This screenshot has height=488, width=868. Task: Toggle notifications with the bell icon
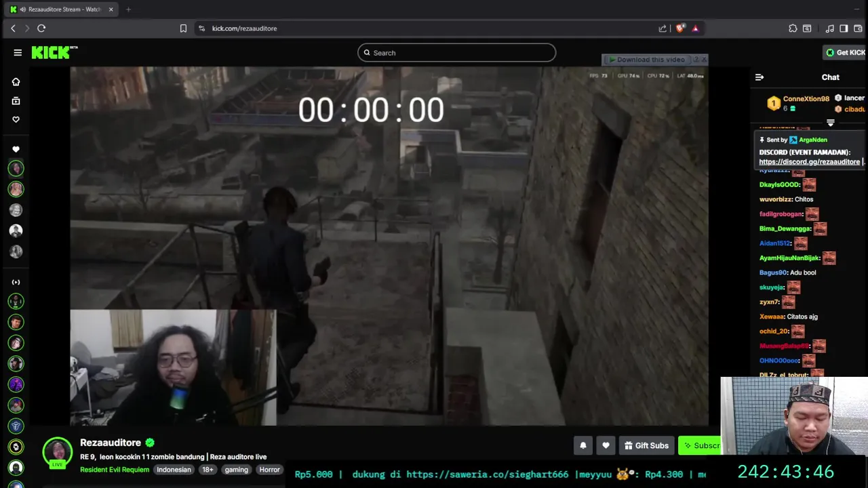(583, 445)
